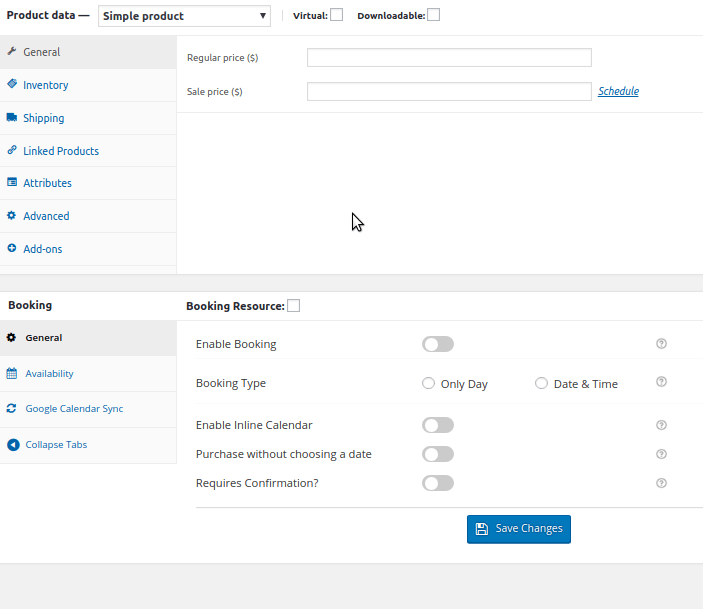Click the Shipping truck icon
The image size is (703, 609).
[x=12, y=118]
